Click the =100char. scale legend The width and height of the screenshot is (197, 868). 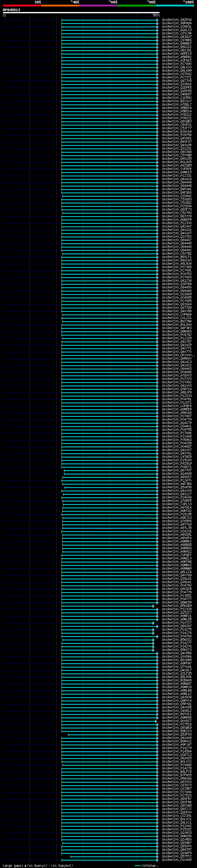(x=147, y=865)
